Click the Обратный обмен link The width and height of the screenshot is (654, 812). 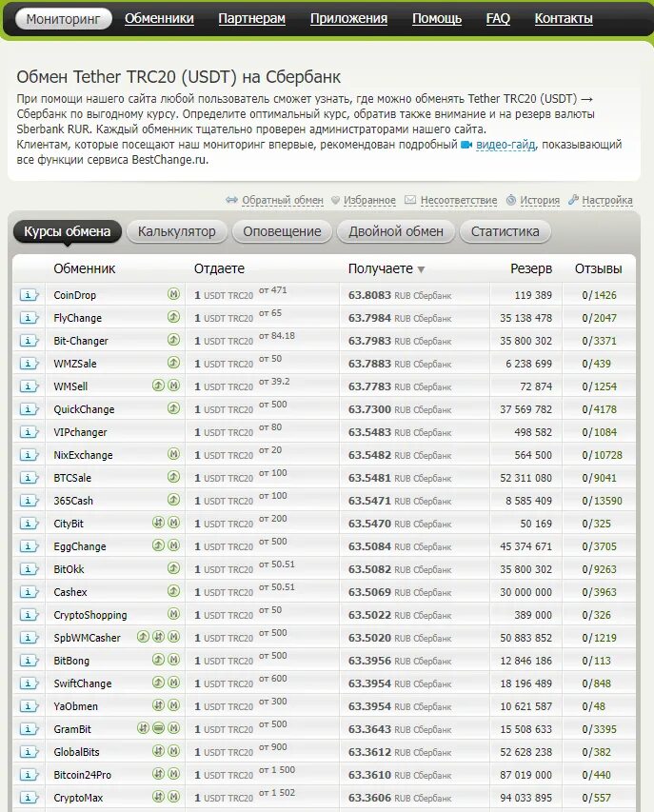[x=282, y=200]
